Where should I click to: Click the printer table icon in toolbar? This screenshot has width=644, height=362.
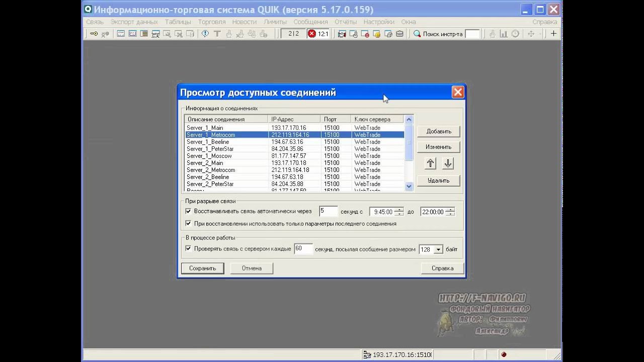click(388, 34)
